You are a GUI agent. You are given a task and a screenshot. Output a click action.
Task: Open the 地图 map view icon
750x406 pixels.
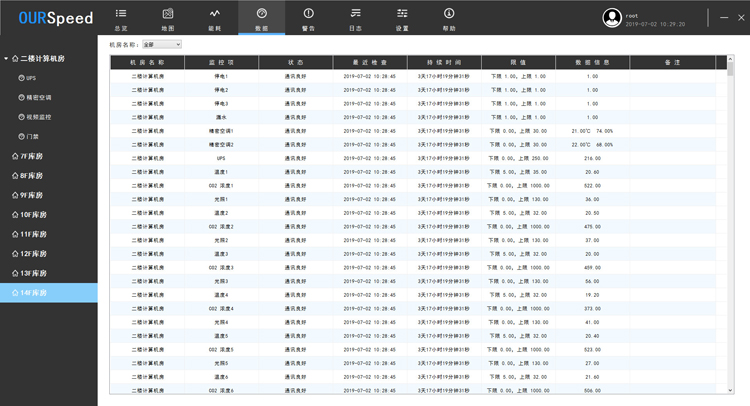click(168, 17)
